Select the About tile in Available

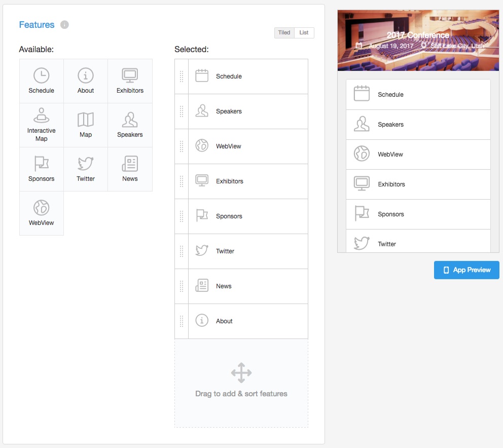86,81
